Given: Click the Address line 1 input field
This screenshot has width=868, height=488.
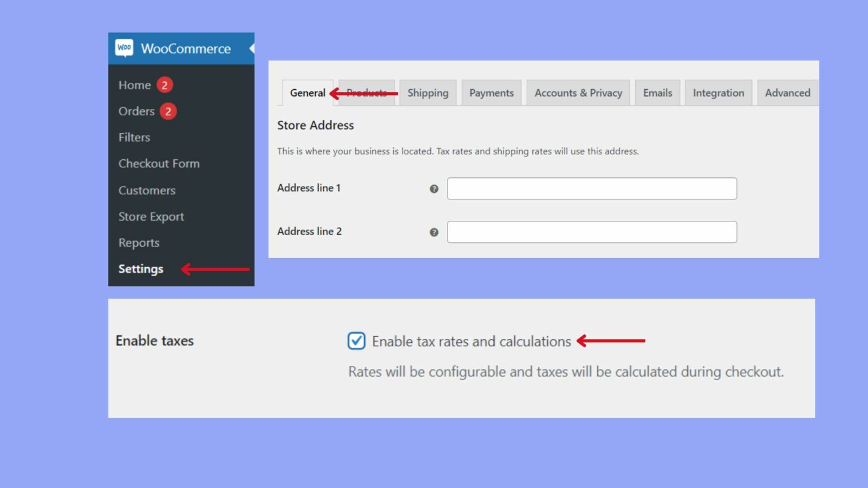Looking at the screenshot, I should click(592, 188).
